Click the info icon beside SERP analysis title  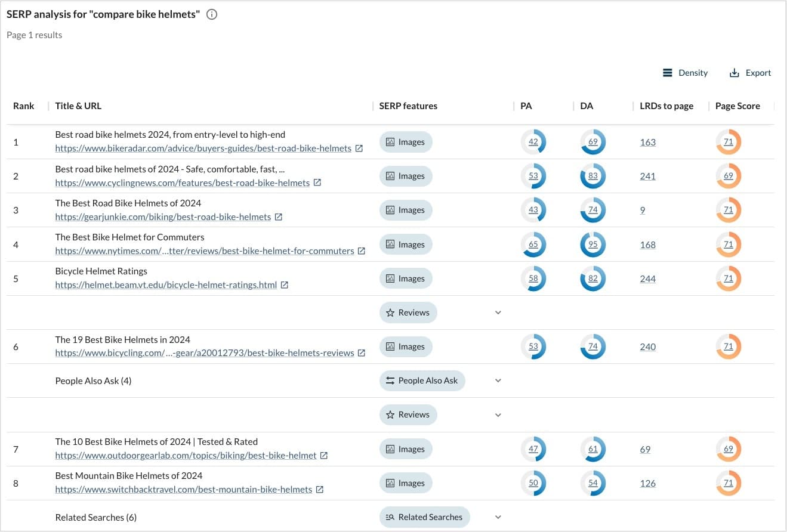(212, 15)
